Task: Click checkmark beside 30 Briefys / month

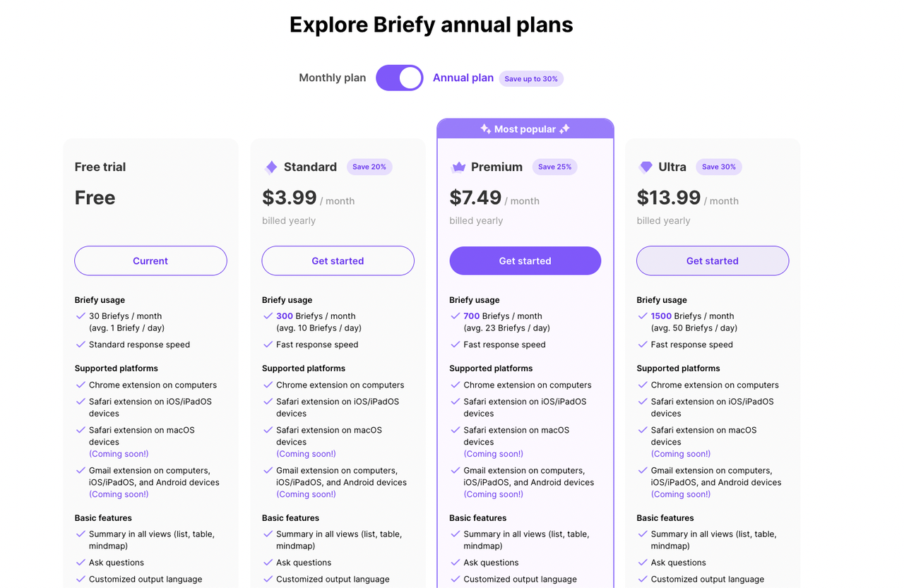Action: click(x=81, y=316)
